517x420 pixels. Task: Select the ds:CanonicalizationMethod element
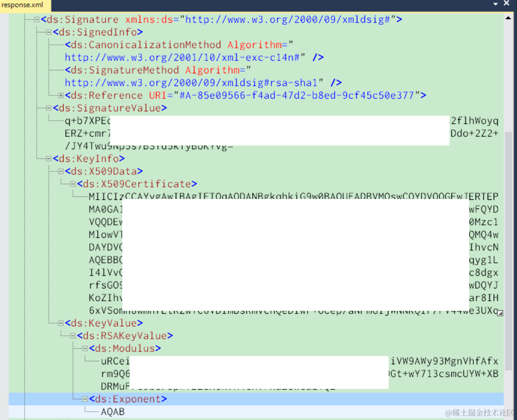[143, 45]
